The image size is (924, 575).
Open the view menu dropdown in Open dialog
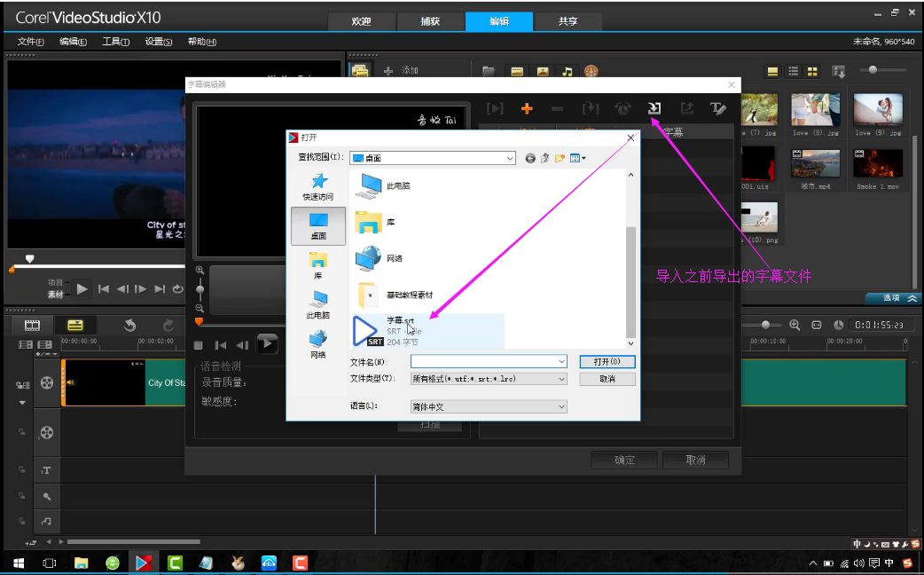pyautogui.click(x=577, y=158)
